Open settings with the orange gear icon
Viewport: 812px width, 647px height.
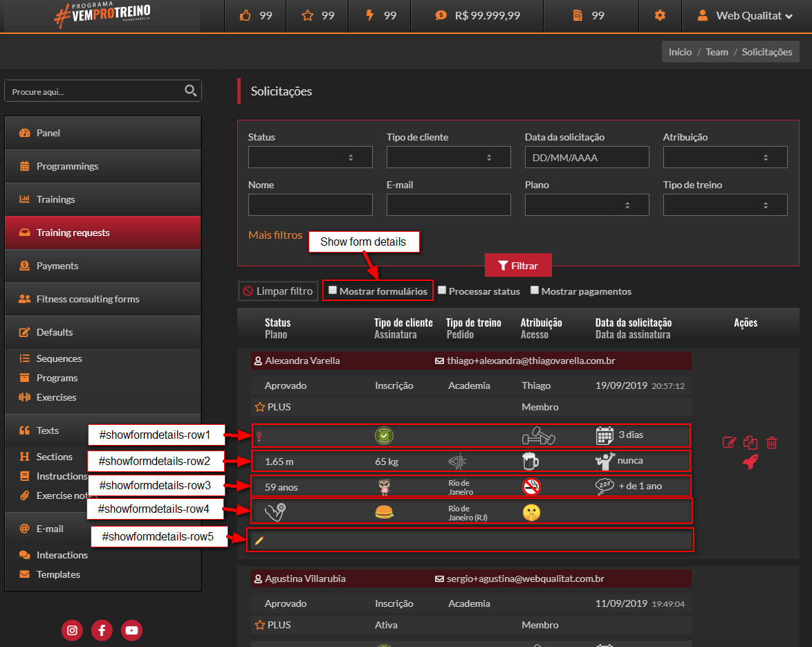(660, 15)
